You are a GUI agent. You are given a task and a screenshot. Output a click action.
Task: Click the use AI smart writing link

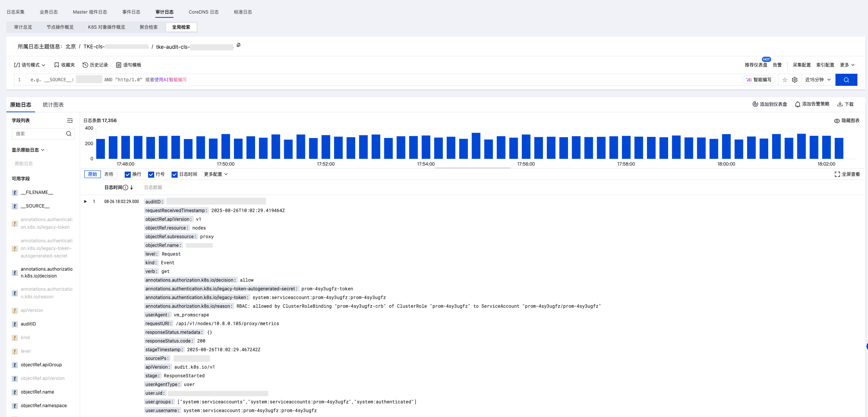tap(171, 80)
